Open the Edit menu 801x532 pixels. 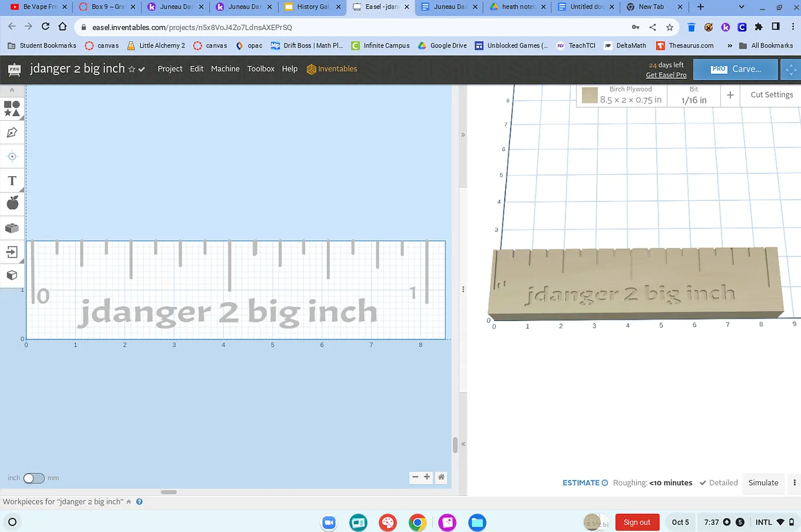point(196,69)
